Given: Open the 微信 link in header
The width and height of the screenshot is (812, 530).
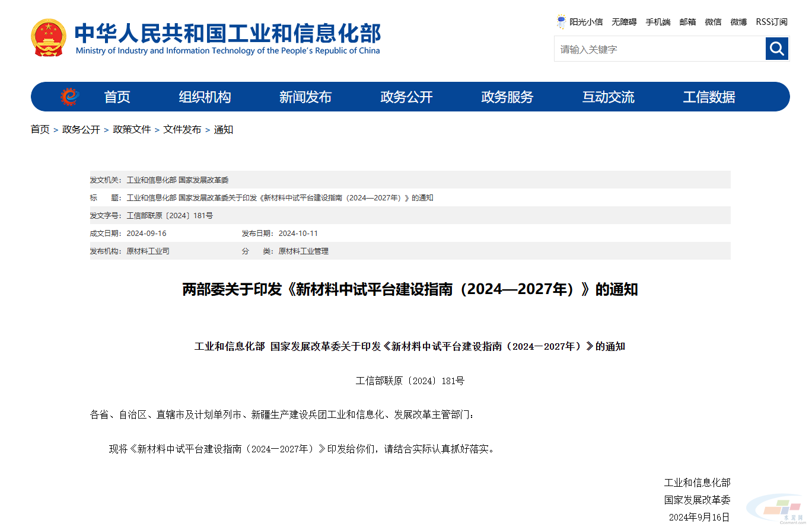Looking at the screenshot, I should pyautogui.click(x=713, y=22).
